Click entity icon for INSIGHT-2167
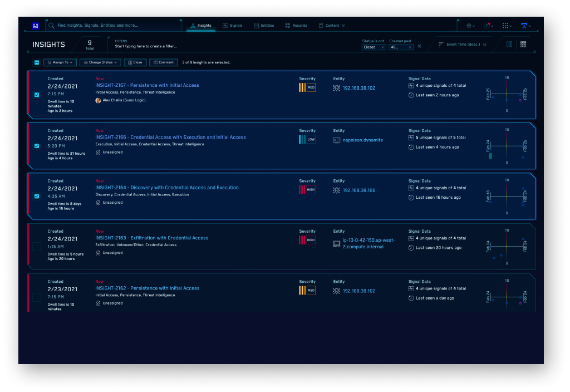 [x=337, y=88]
